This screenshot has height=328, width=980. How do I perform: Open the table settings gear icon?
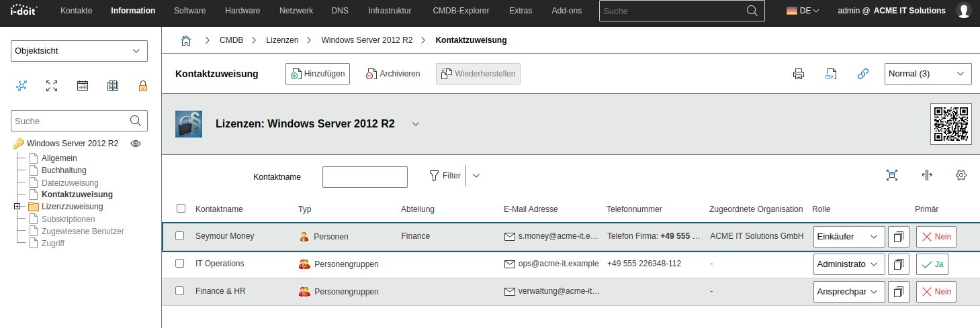961,175
